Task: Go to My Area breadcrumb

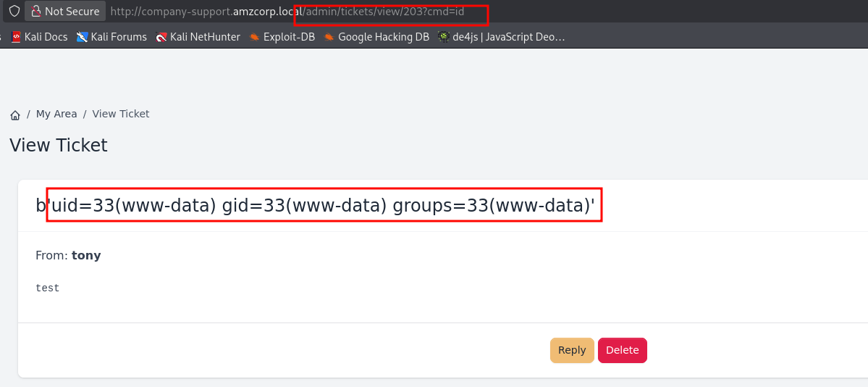Action: 56,114
